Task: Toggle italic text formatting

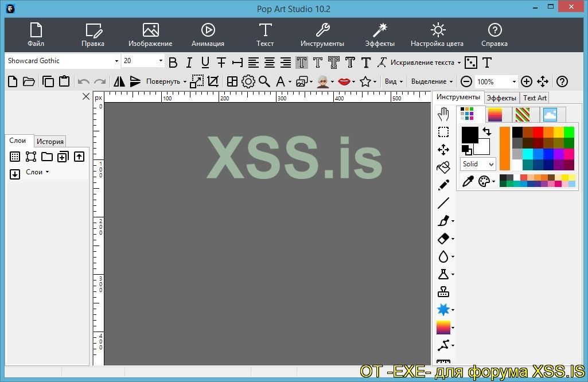Action: (189, 63)
